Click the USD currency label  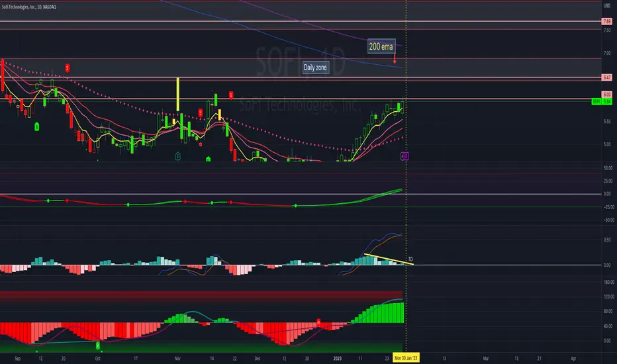[x=607, y=6]
